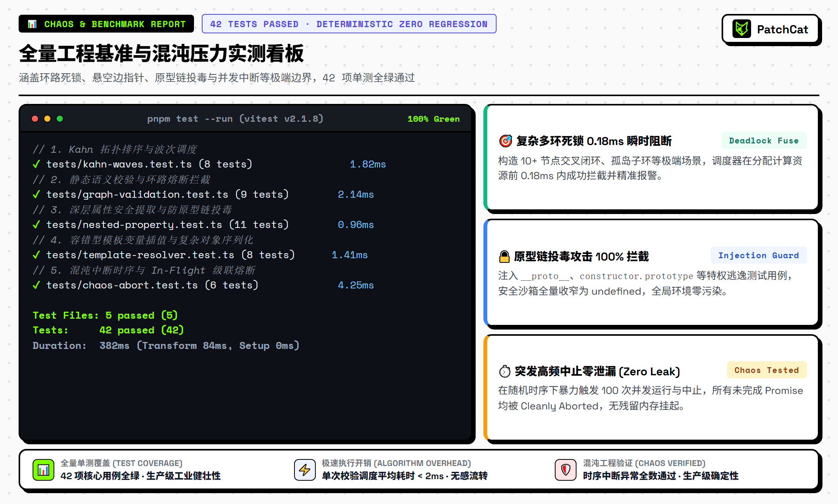Click the Chaos Tested tag
The height and width of the screenshot is (504, 838).
767,370
